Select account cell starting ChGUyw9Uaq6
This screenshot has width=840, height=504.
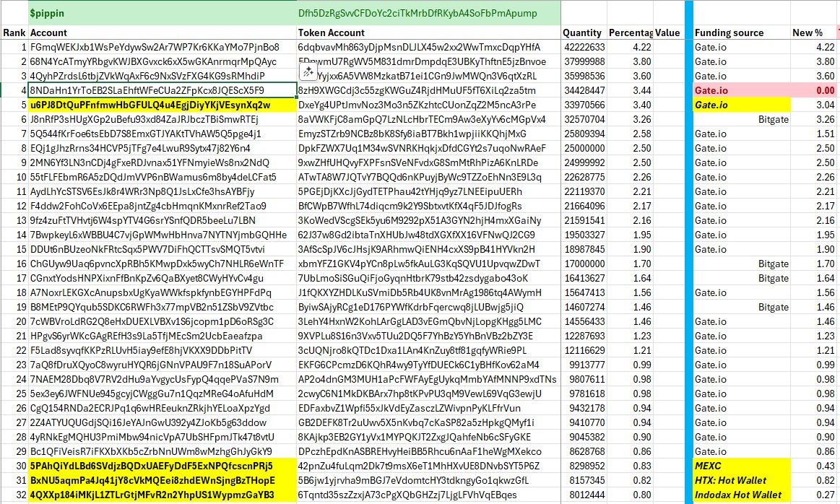[x=163, y=264]
